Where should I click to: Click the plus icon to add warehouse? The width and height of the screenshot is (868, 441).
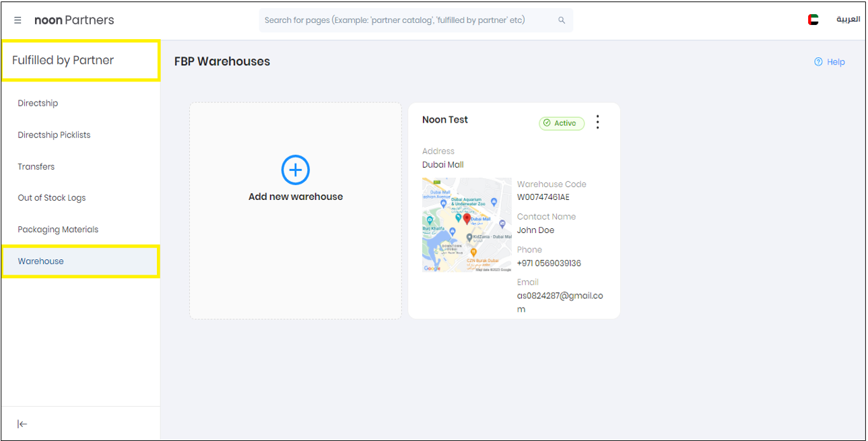click(x=295, y=170)
